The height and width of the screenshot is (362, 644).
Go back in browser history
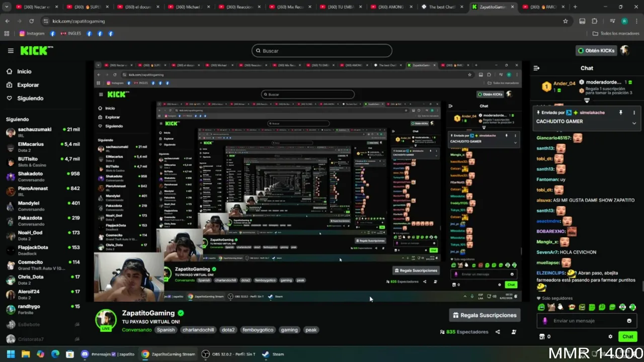click(x=7, y=21)
